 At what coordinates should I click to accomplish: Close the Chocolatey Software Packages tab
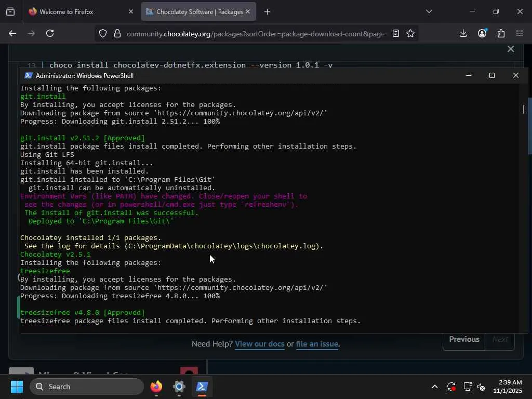click(x=248, y=11)
